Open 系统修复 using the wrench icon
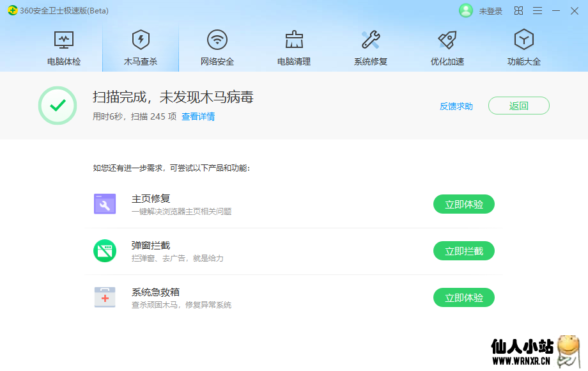The height and width of the screenshot is (371, 588). click(370, 38)
